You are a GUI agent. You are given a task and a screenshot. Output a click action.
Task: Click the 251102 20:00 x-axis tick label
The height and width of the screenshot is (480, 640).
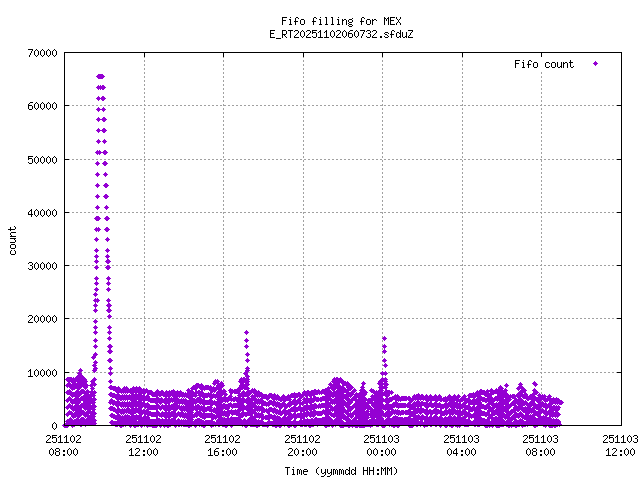coord(302,444)
